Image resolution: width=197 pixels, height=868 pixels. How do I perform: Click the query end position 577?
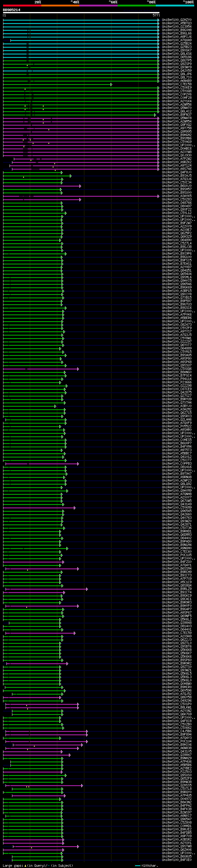[155, 15]
